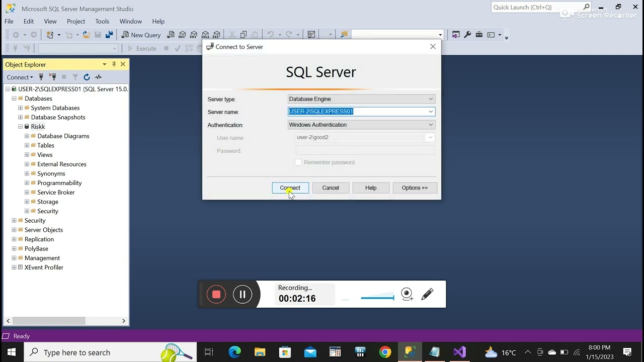This screenshot has width=644, height=362.
Task: Open the Server name dropdown arrow
Action: [431, 112]
